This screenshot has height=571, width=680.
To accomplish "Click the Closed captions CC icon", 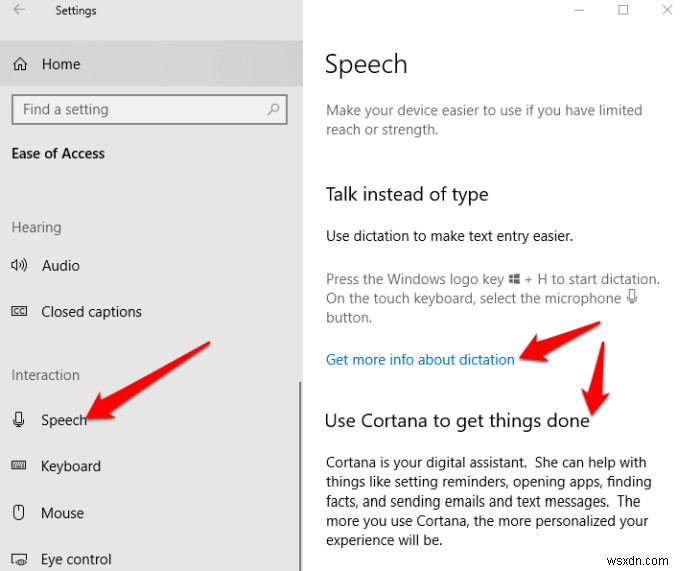I will [19, 311].
